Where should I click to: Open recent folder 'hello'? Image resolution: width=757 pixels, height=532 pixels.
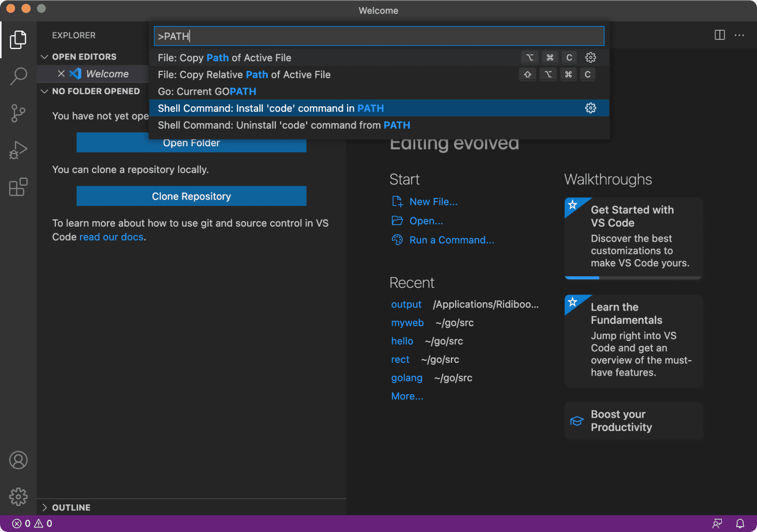[402, 341]
